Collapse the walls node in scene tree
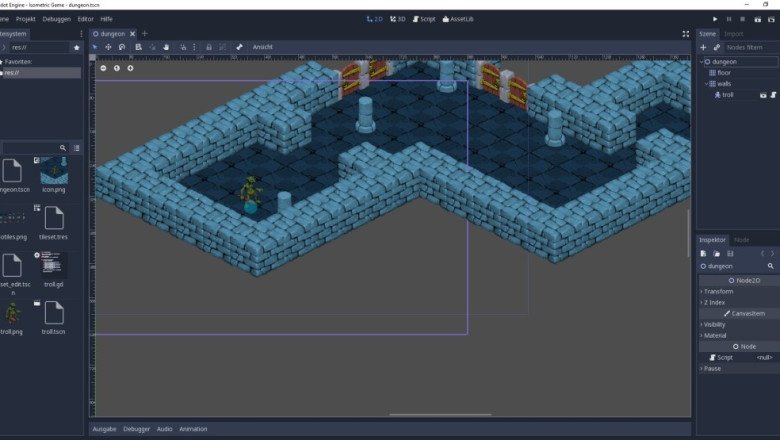The image size is (780, 440). tap(704, 84)
